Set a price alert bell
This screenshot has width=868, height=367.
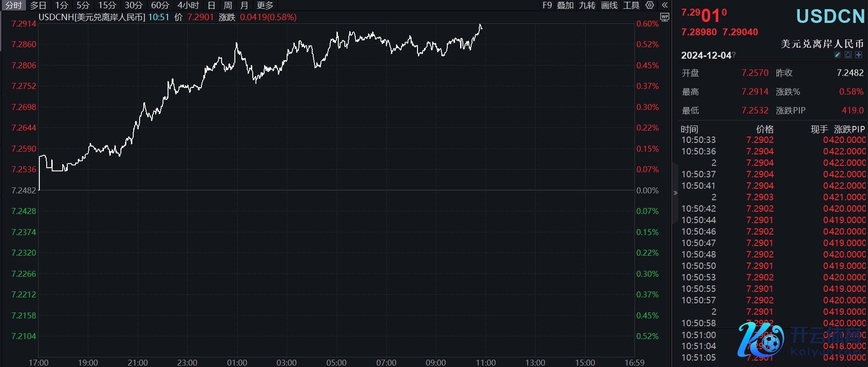pyautogui.click(x=848, y=55)
